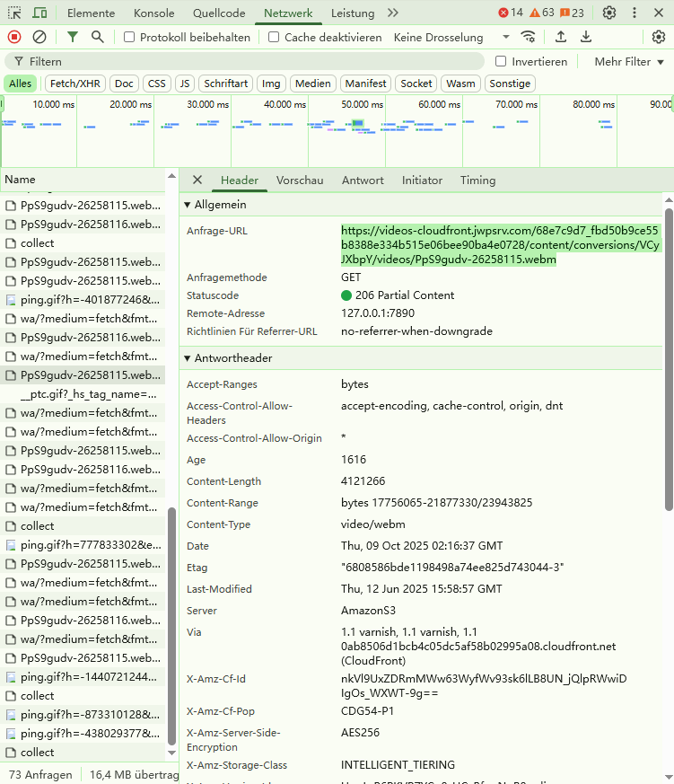The width and height of the screenshot is (674, 784).
Task: Export HAR file download icon
Action: coord(586,37)
